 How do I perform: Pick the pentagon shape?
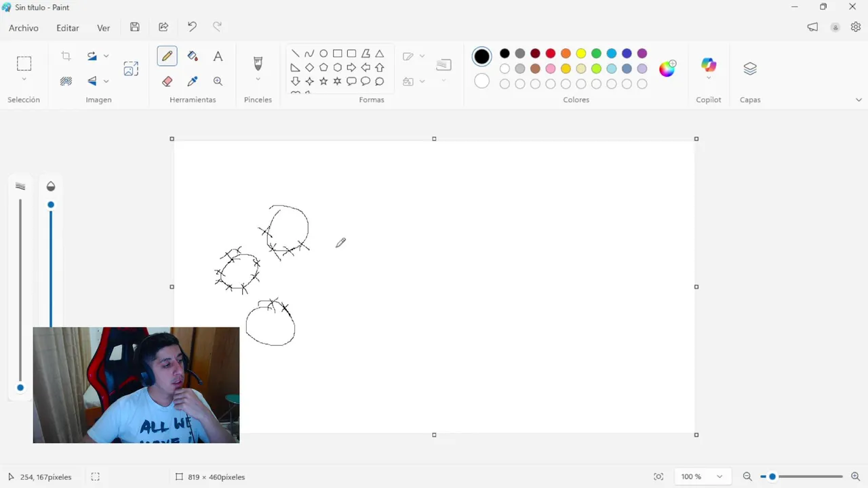coord(323,68)
